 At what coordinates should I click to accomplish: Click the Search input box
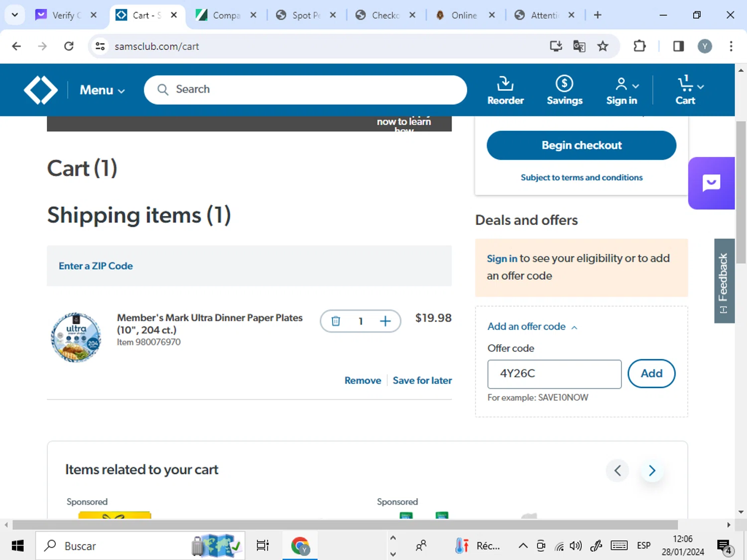305,90
